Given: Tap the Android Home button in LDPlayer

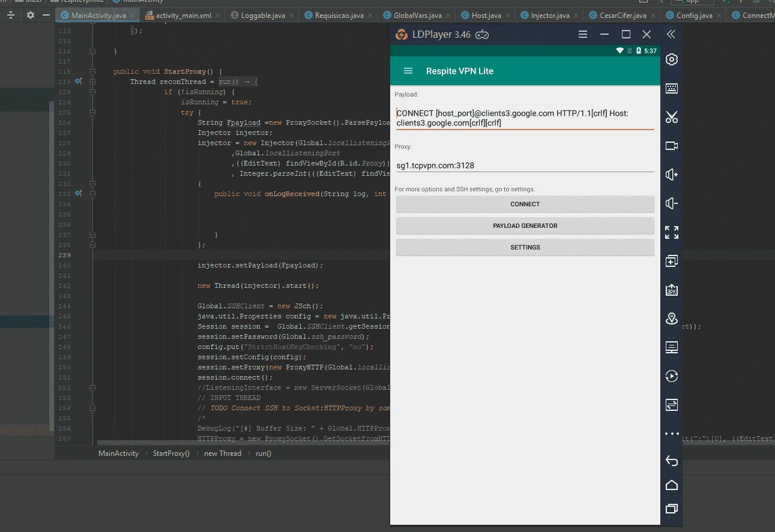Looking at the screenshot, I should point(672,485).
